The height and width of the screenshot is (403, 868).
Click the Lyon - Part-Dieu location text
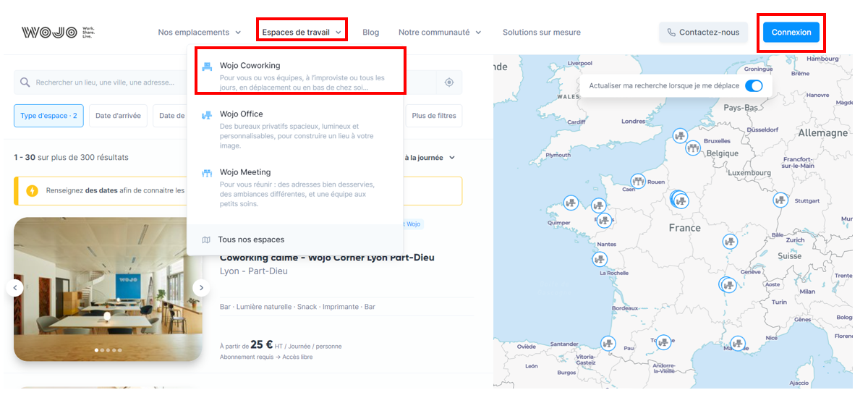253,271
